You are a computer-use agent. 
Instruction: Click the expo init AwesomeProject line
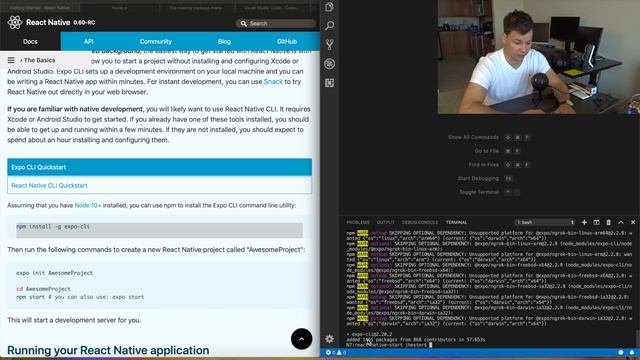(x=55, y=273)
